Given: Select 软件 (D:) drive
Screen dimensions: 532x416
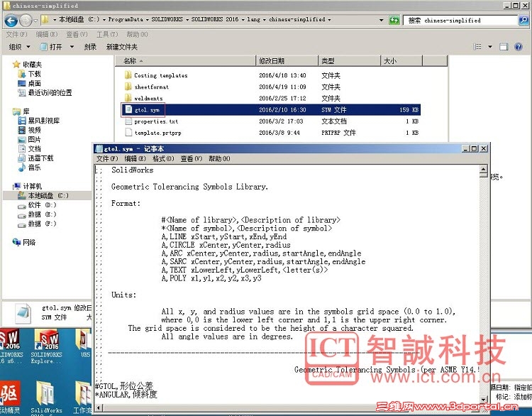Looking at the screenshot, I should (x=37, y=205).
